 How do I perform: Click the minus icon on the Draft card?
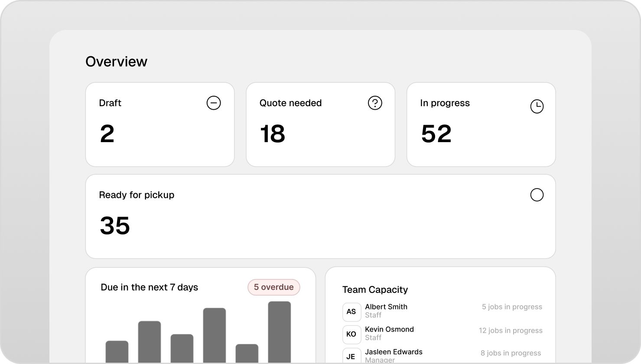213,103
